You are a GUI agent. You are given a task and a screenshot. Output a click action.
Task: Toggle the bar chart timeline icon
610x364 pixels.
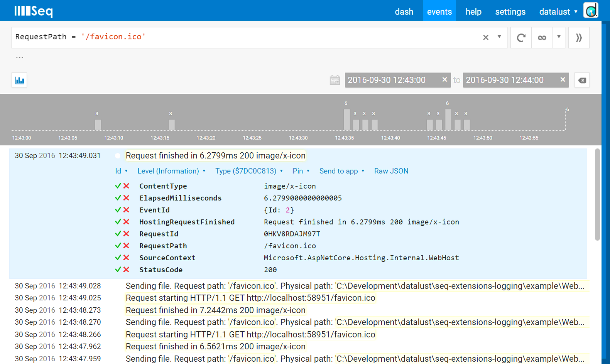point(19,80)
